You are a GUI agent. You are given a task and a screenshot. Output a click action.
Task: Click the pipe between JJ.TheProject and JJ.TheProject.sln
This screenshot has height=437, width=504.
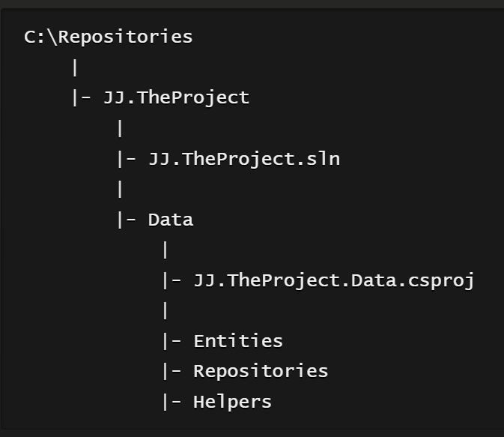120,128
